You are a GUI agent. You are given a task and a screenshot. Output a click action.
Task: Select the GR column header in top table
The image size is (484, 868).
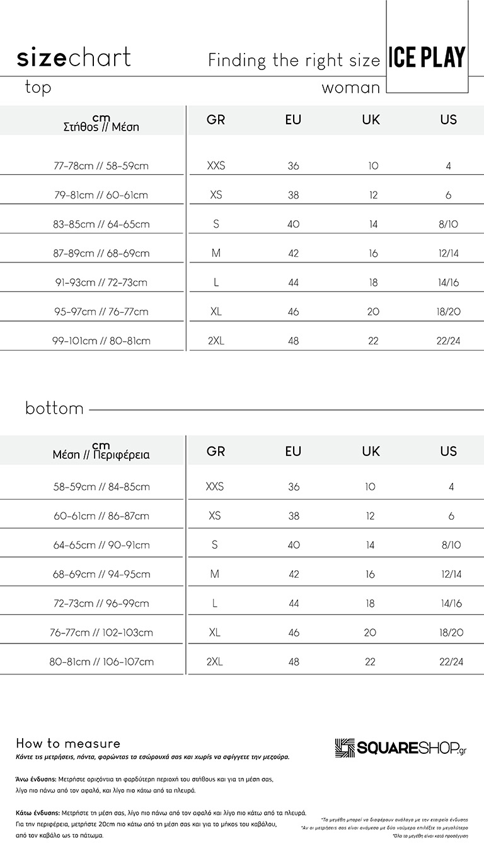pos(216,120)
